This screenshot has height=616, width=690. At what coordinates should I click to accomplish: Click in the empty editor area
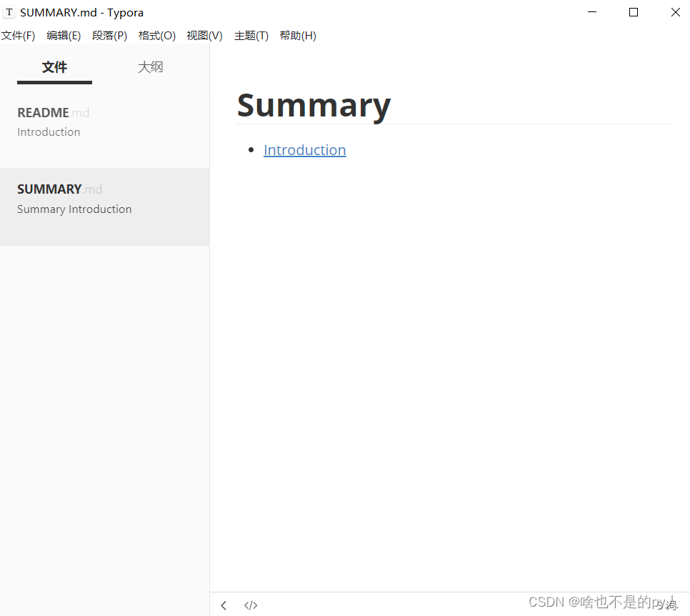point(450,357)
